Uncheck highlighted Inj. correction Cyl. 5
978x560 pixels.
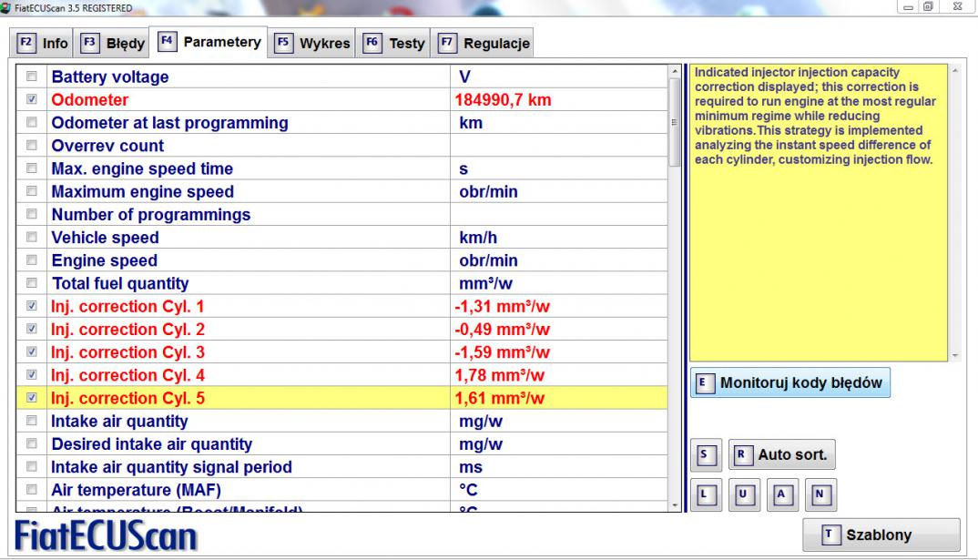coord(31,397)
